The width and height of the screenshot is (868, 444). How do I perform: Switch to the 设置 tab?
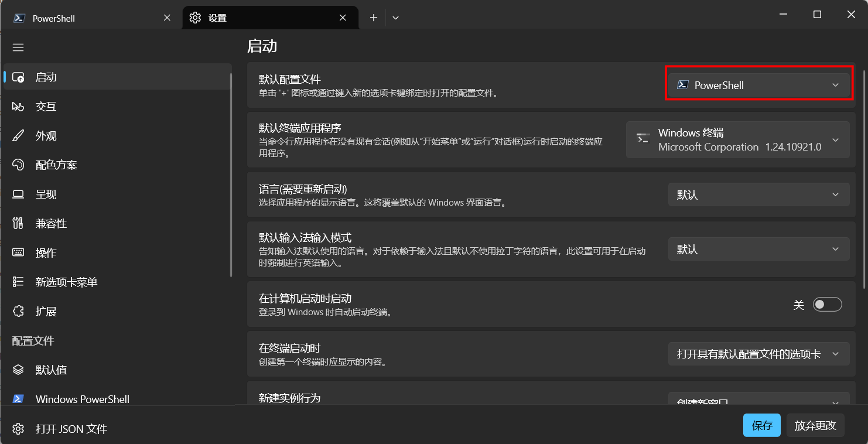point(270,18)
